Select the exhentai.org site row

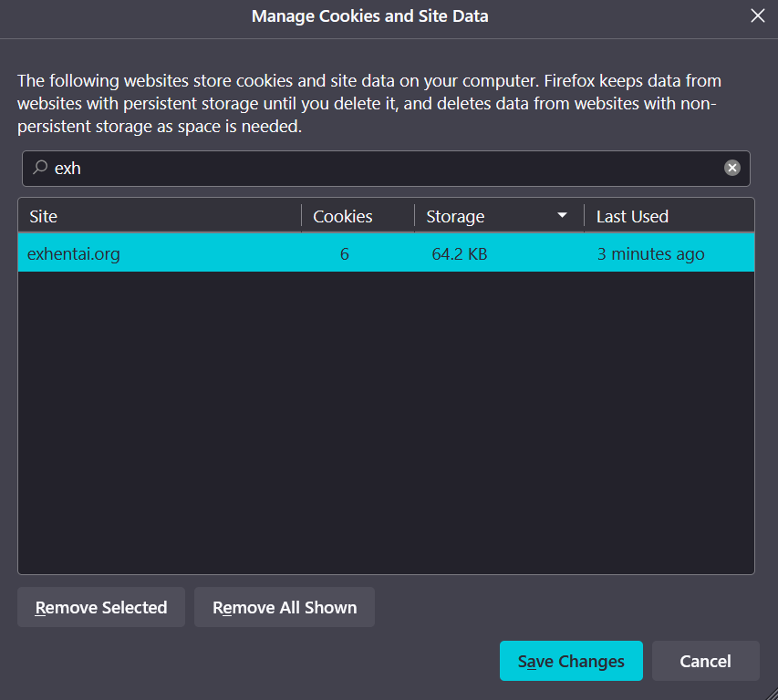pyautogui.click(x=386, y=253)
